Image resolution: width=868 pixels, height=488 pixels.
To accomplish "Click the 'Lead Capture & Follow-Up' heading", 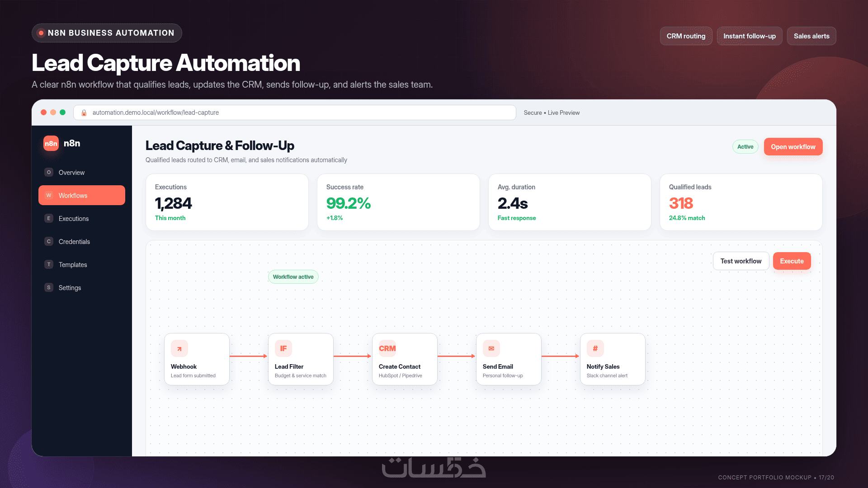I will 220,145.
